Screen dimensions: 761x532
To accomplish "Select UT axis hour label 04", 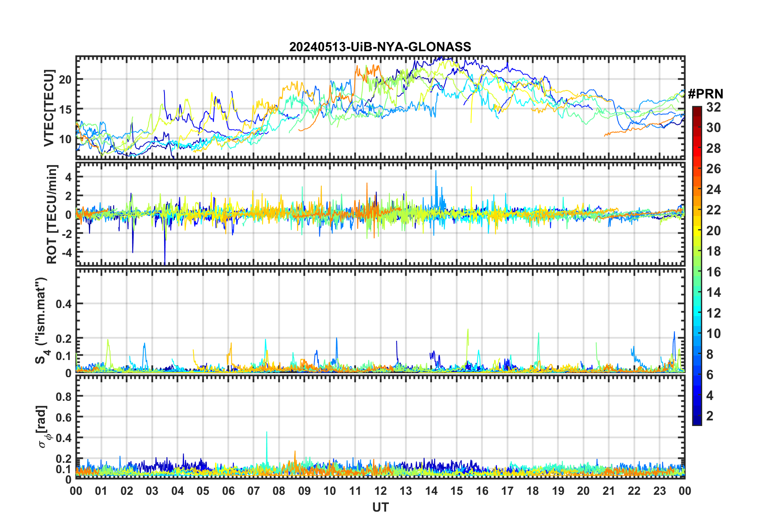I will (x=178, y=491).
